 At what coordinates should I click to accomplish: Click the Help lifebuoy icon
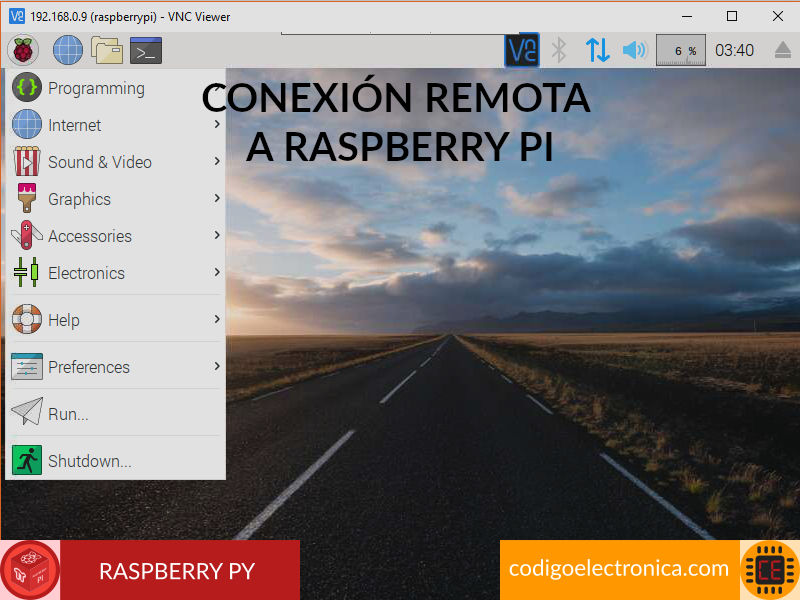(x=27, y=319)
